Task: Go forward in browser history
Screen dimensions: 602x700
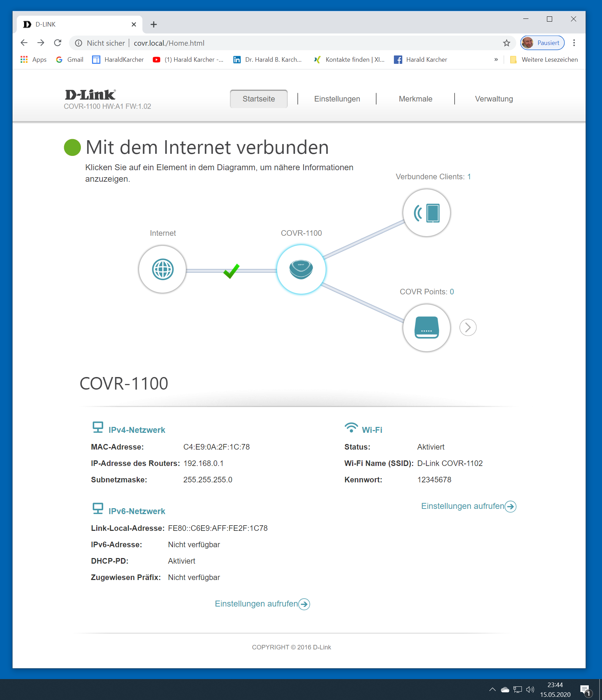Action: point(41,43)
